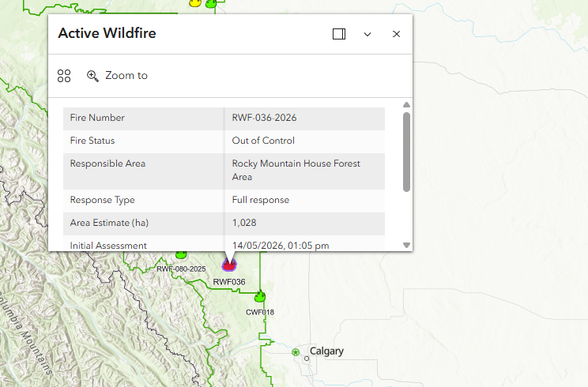Collapse the popup with the chevron
Image resolution: width=588 pixels, height=387 pixels.
click(367, 34)
